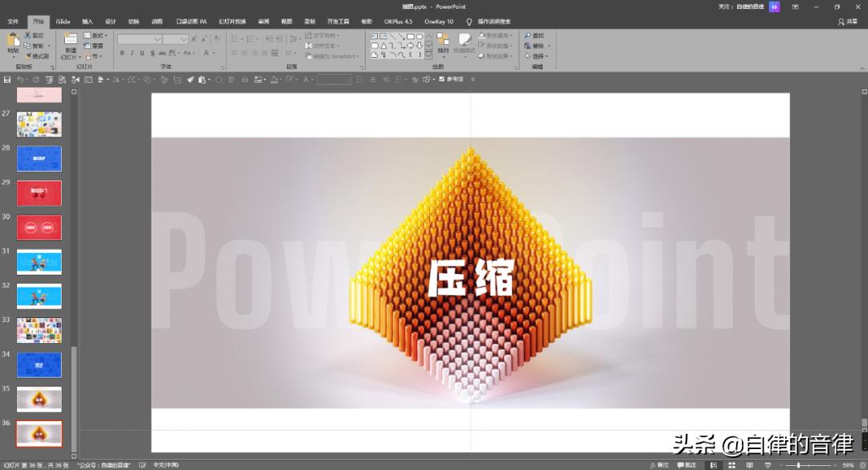Open the Replace dropdown arrow
Image resolution: width=868 pixels, height=470 pixels.
[549, 46]
